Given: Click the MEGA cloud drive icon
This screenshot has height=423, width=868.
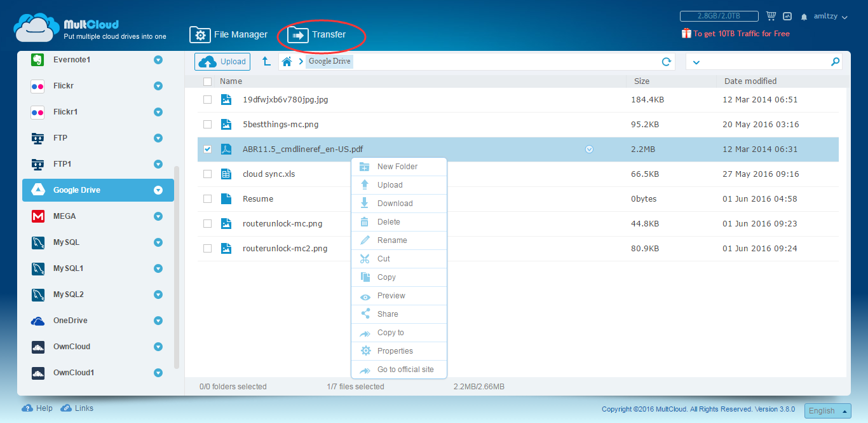Looking at the screenshot, I should 38,216.
